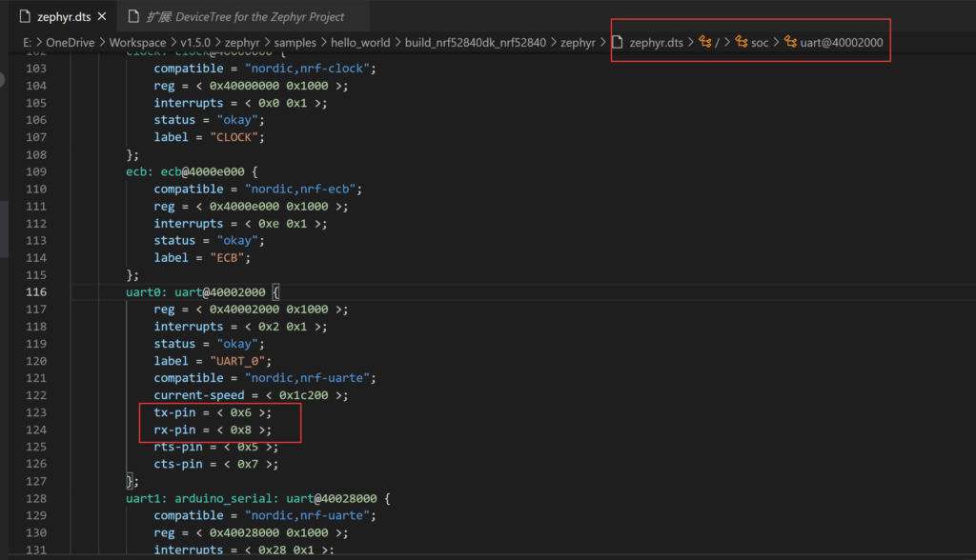Click the file icon on the DeviceTree extension tab
This screenshot has width=976, height=560.
coord(133,17)
